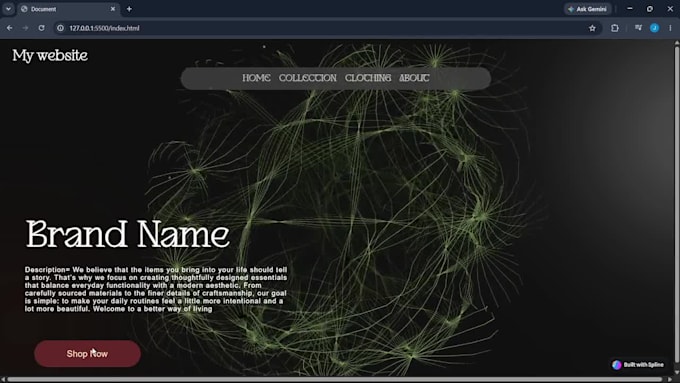Open Chrome three-dot menu

click(670, 28)
